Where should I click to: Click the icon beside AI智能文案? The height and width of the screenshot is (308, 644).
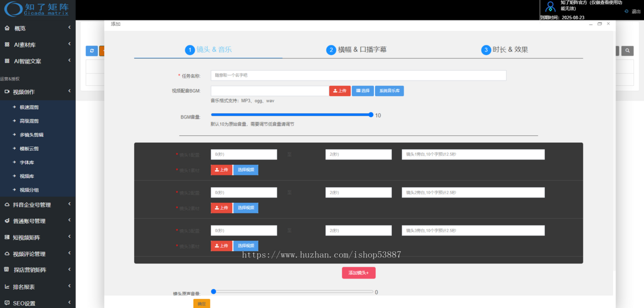(x=7, y=61)
